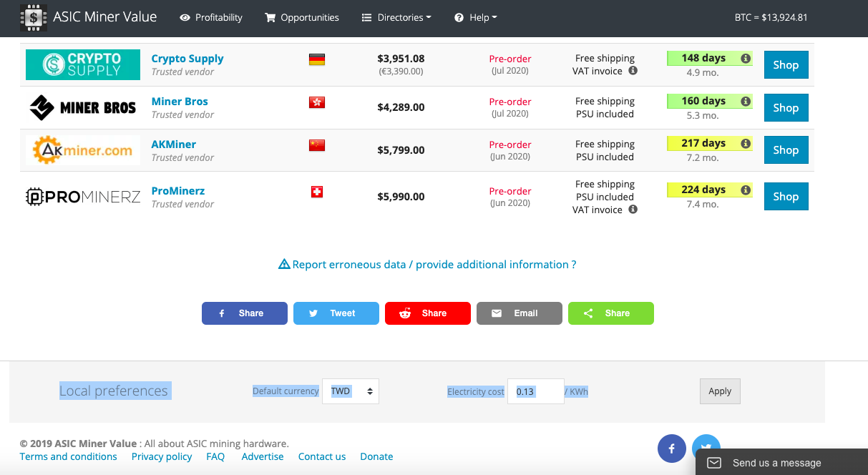
Task: Click info icon beside 224 days payback
Action: 746,190
